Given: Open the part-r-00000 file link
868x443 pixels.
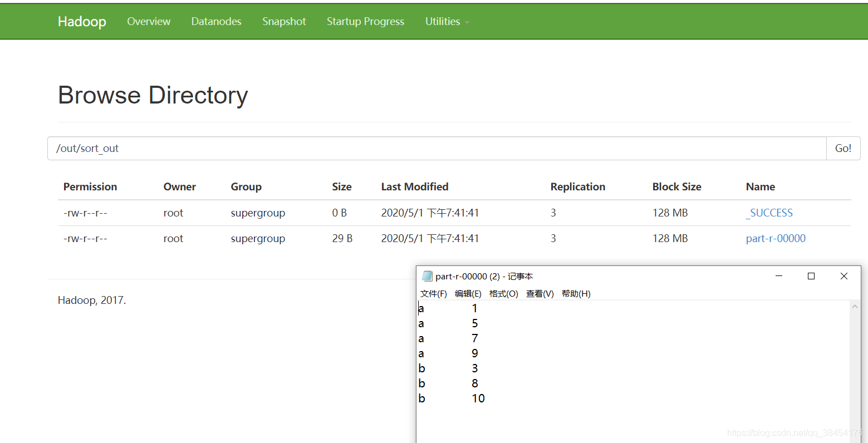Looking at the screenshot, I should [x=776, y=239].
